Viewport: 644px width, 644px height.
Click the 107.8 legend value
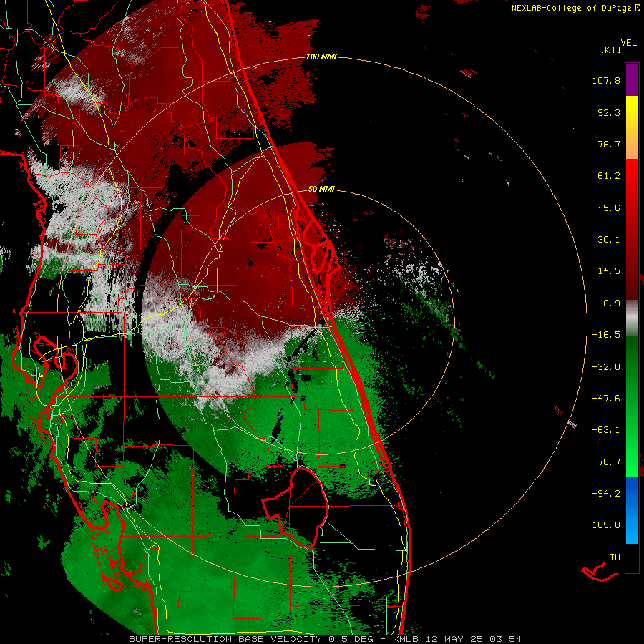click(x=606, y=80)
